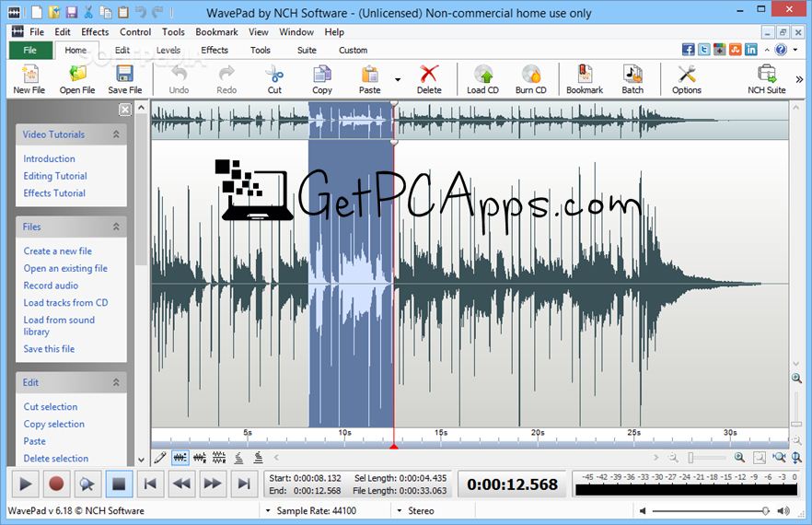Image resolution: width=812 pixels, height=525 pixels.
Task: Toggle the selected waveform view mode button
Action: [x=180, y=458]
